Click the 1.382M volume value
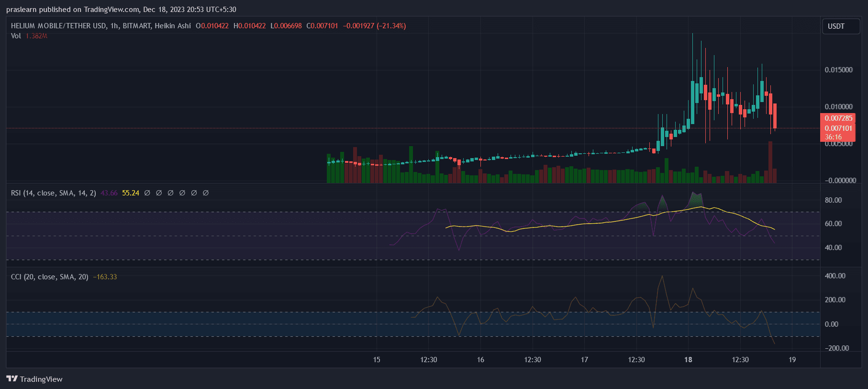The width and height of the screenshot is (868, 389). 36,36
